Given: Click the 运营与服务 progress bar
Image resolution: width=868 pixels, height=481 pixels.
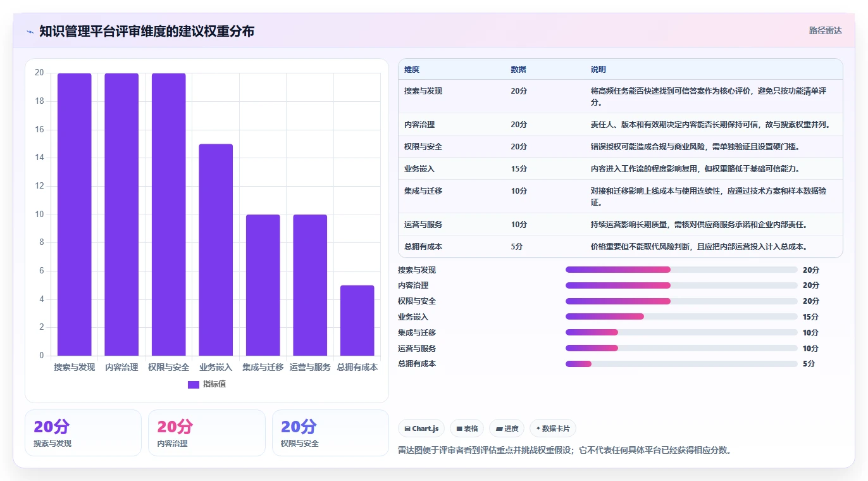Looking at the screenshot, I should click(681, 348).
